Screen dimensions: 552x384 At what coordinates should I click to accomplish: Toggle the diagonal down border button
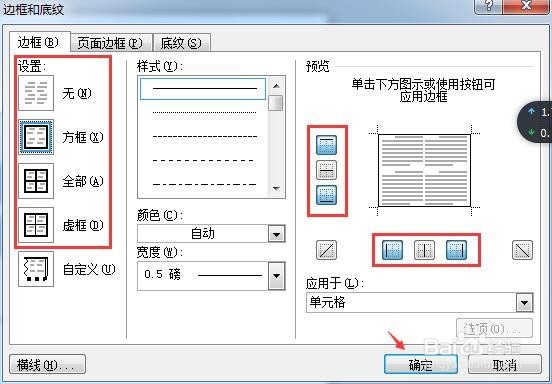522,250
